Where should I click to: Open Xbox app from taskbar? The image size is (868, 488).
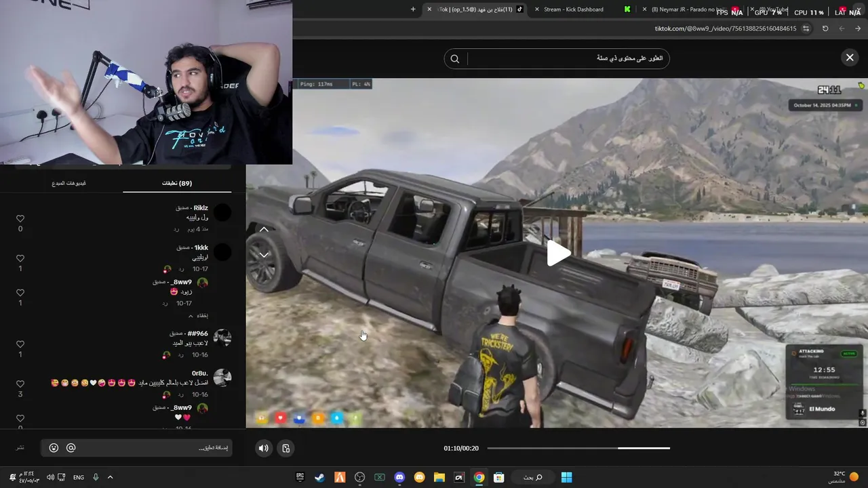coord(380,477)
